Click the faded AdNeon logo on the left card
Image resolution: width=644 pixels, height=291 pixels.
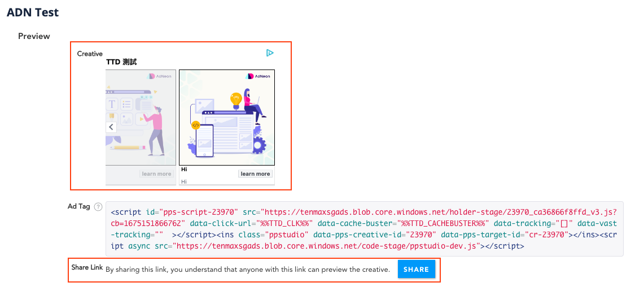coord(160,76)
